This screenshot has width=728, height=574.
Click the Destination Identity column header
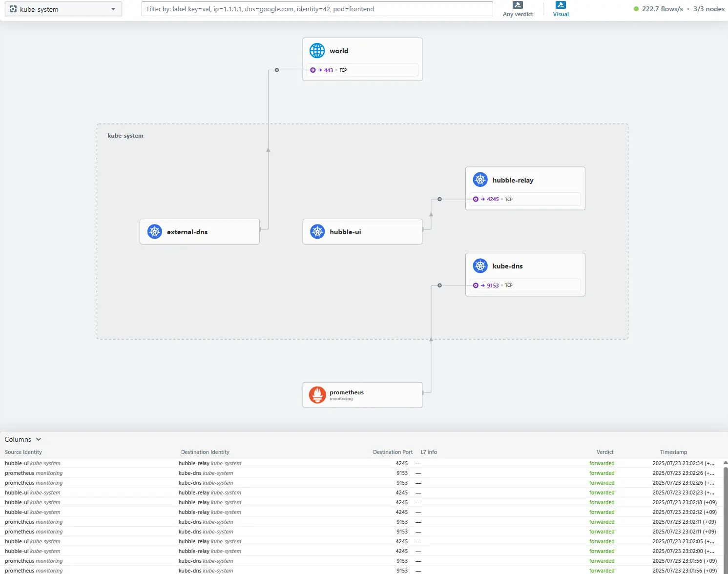point(205,452)
